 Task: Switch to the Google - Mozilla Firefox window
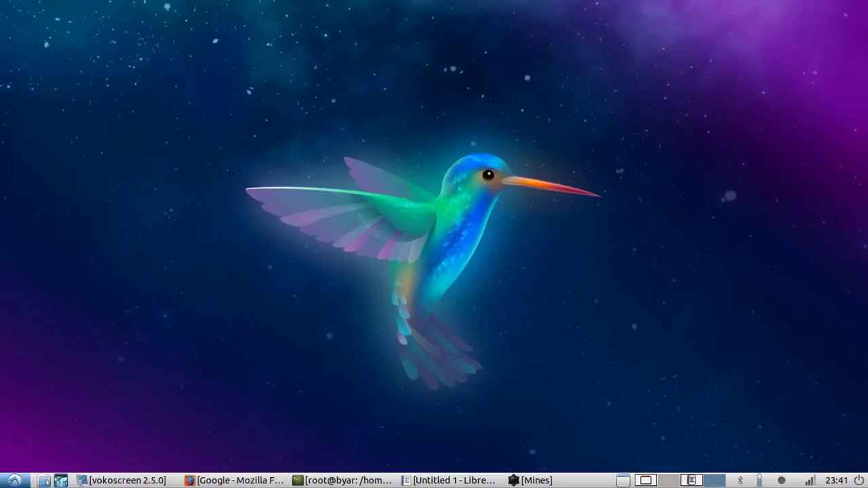click(x=235, y=481)
